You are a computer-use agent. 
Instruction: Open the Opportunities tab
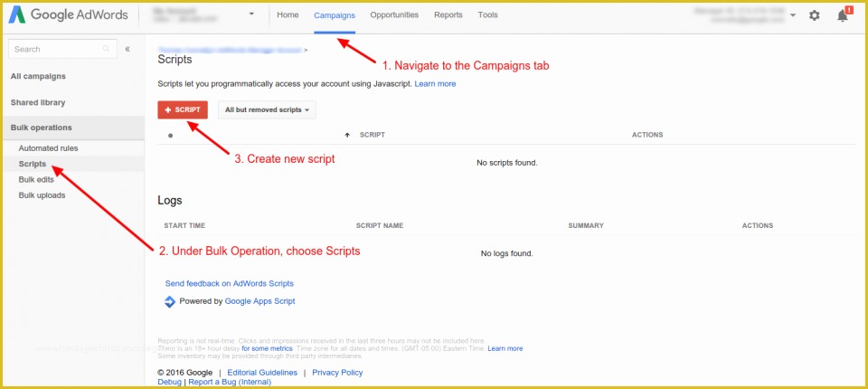pyautogui.click(x=394, y=15)
